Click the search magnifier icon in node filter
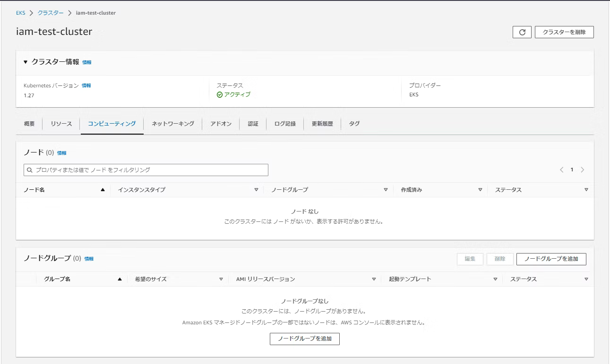 pos(30,170)
